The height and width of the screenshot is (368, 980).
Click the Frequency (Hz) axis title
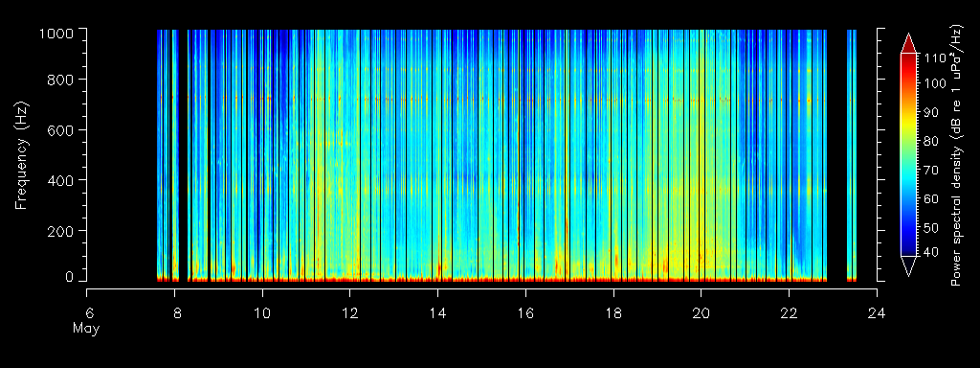(x=22, y=156)
